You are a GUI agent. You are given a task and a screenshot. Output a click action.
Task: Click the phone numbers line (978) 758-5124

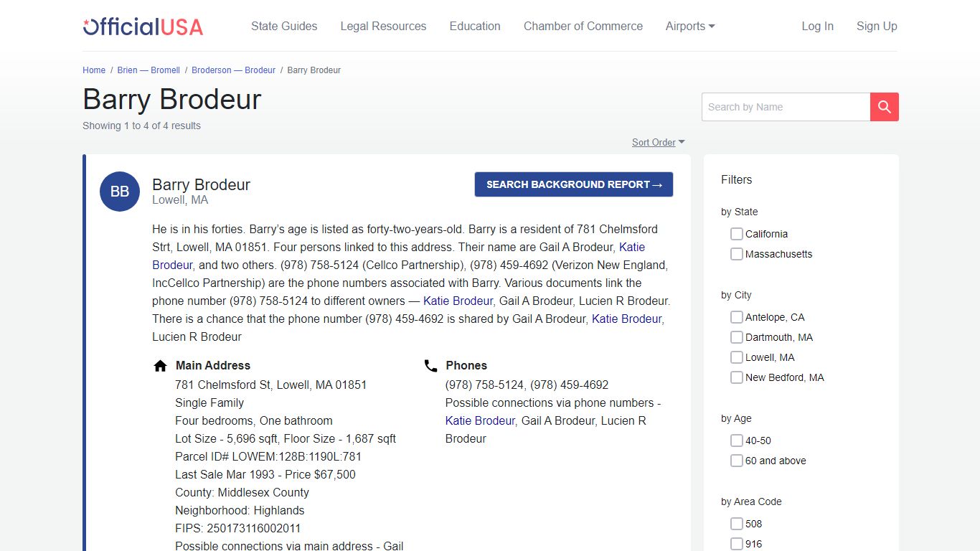point(527,385)
